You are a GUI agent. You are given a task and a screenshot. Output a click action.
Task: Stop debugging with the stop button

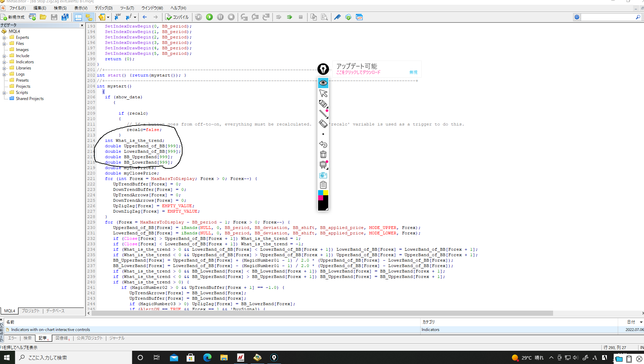tap(231, 17)
